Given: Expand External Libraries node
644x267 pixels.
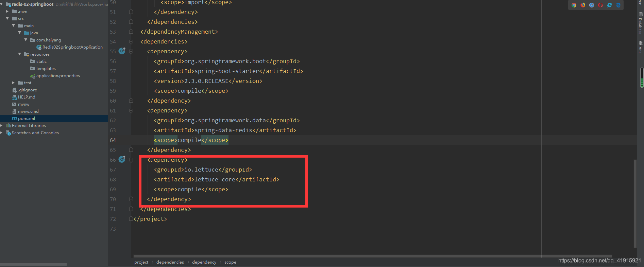Looking at the screenshot, I should [x=2, y=125].
